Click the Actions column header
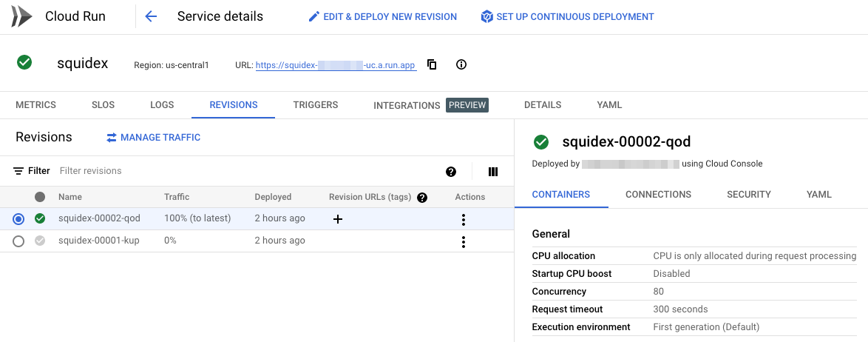The width and height of the screenshot is (868, 342). pyautogui.click(x=470, y=197)
